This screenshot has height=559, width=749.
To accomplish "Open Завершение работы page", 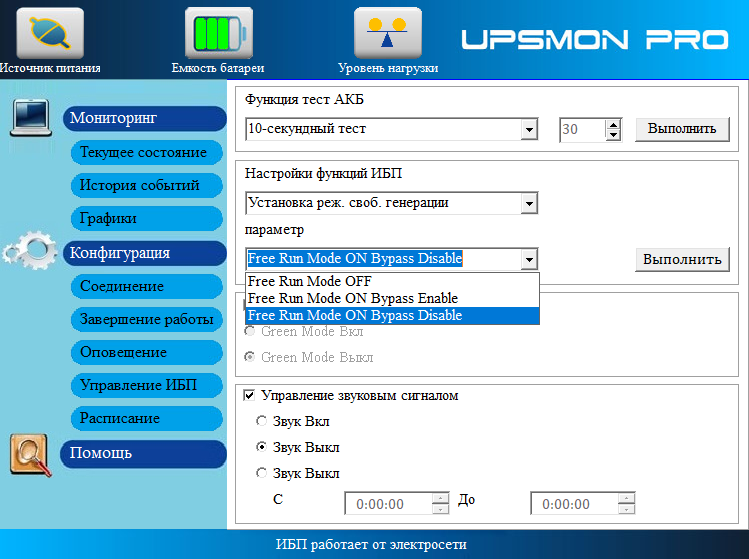I will click(x=147, y=319).
